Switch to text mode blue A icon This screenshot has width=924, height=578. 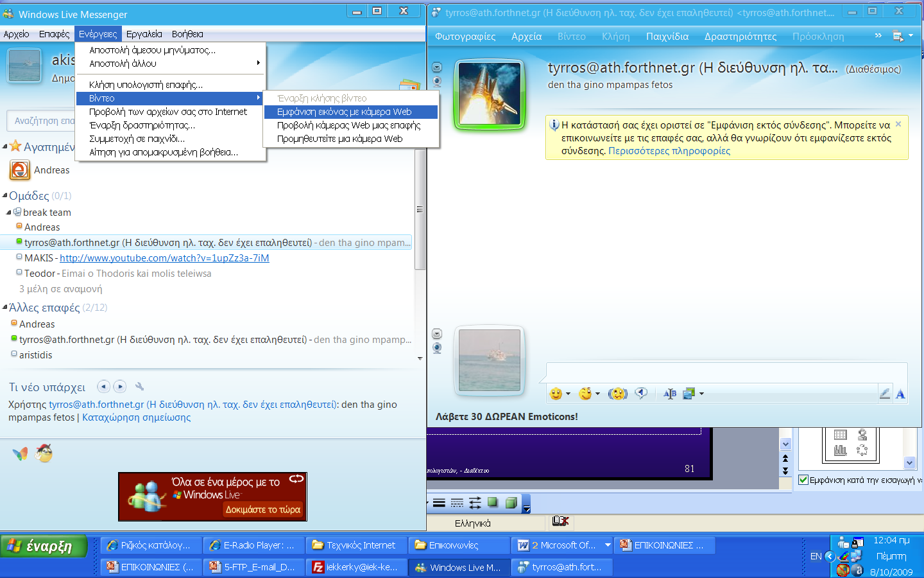pos(900,394)
